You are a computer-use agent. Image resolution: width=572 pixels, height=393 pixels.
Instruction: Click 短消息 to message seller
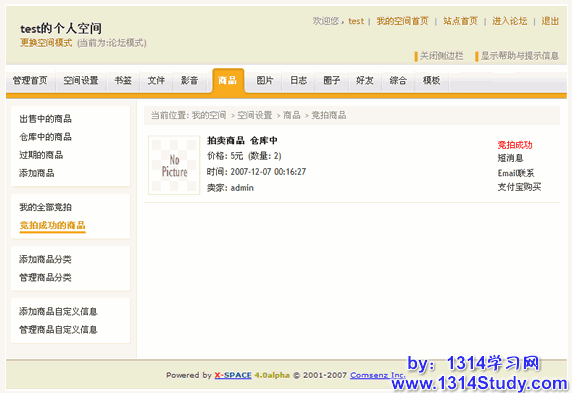tap(510, 158)
